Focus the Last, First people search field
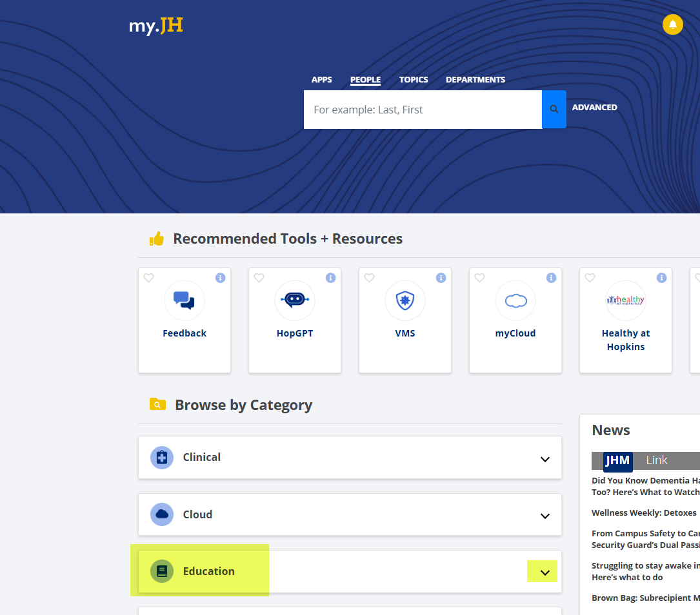700x615 pixels. point(423,110)
